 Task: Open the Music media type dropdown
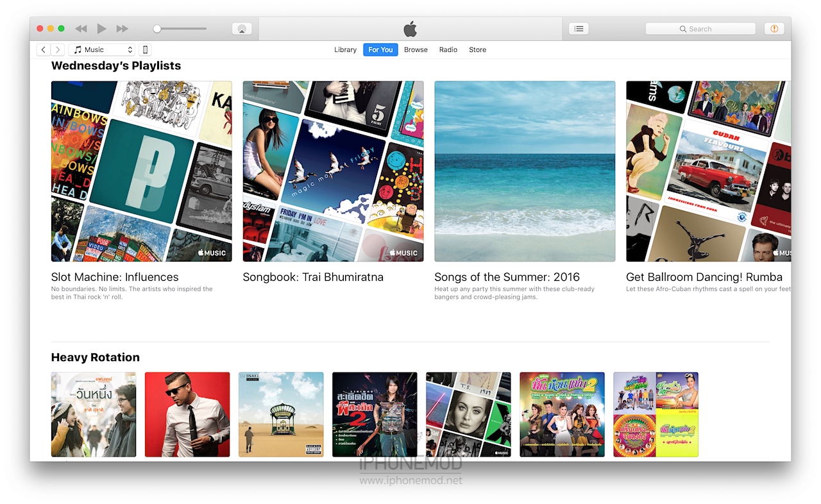click(x=102, y=49)
